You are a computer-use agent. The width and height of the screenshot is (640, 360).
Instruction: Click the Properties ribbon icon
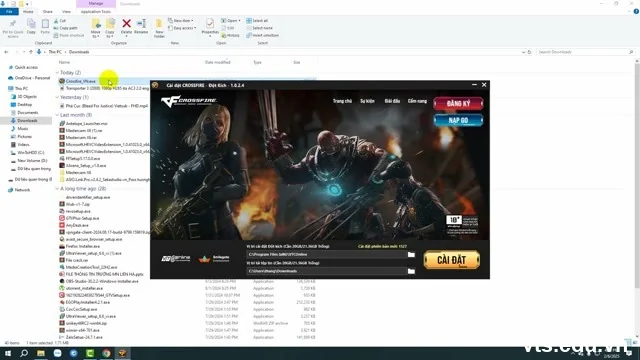tap(210, 27)
